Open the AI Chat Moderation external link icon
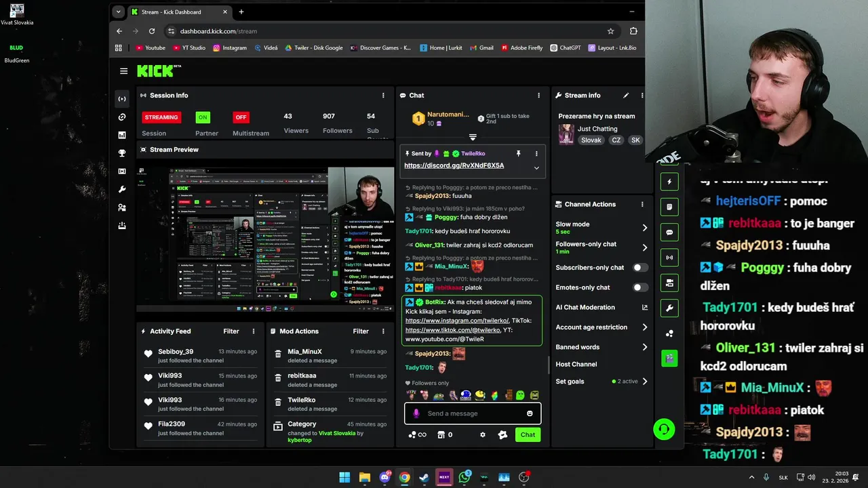 pos(645,307)
